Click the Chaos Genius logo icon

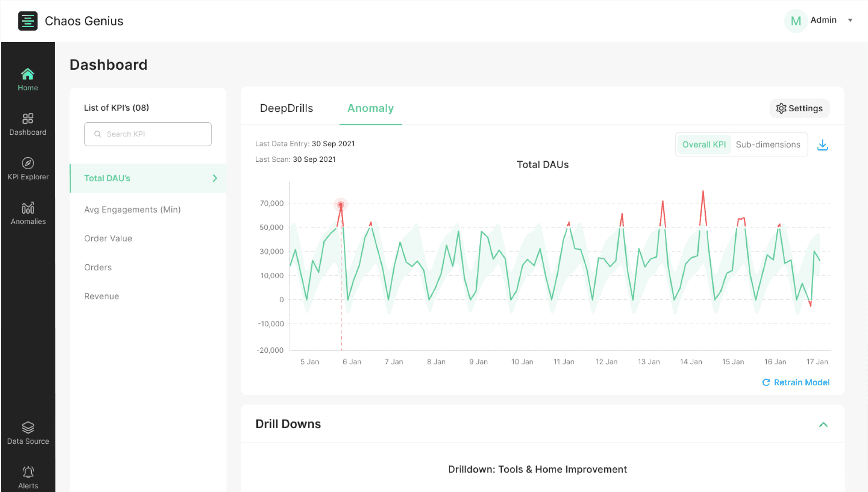pos(28,21)
